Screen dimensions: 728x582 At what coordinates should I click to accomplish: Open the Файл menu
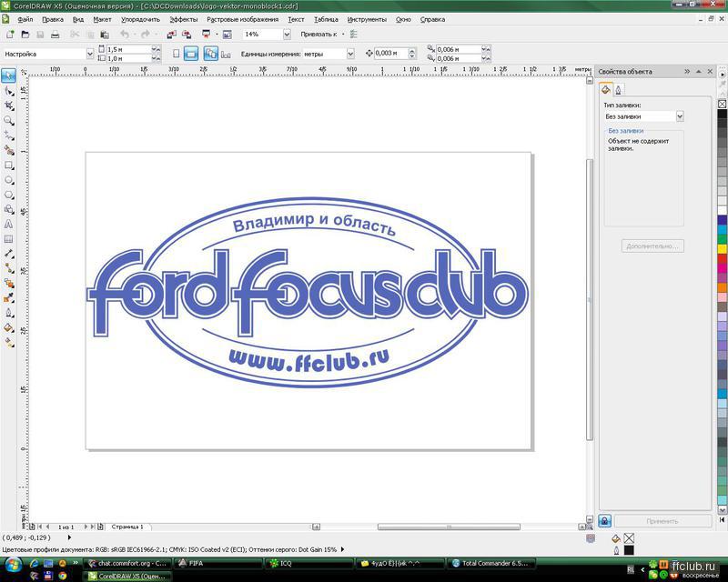(x=25, y=19)
